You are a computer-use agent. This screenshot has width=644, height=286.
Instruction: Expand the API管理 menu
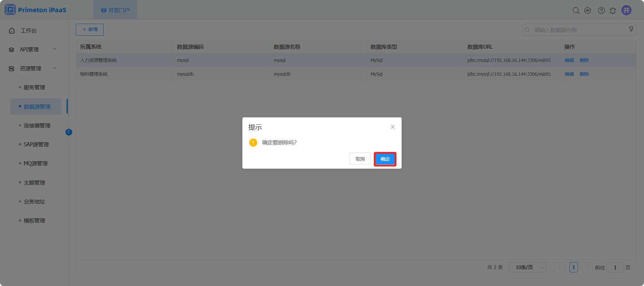[x=33, y=49]
